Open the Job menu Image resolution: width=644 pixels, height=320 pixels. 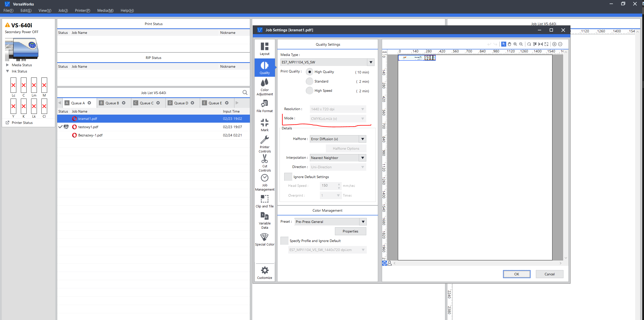point(63,11)
